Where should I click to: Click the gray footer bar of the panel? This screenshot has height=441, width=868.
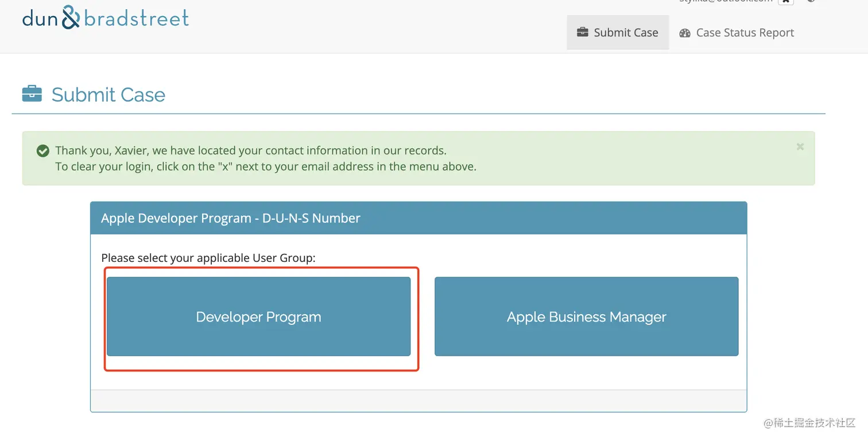[418, 400]
